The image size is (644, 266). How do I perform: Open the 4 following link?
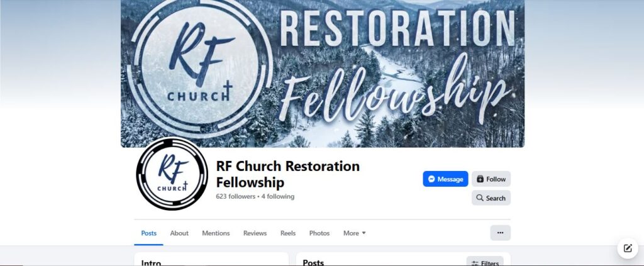coord(278,197)
